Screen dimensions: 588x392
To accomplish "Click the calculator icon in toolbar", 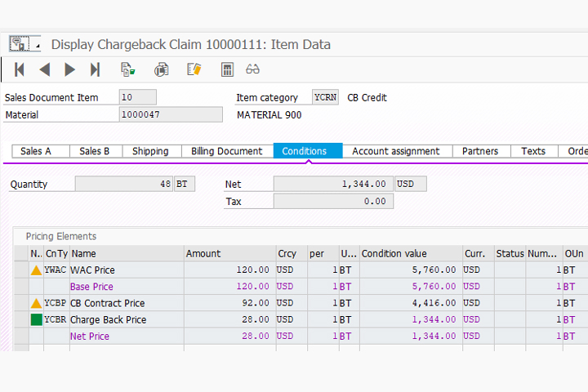I will (227, 69).
